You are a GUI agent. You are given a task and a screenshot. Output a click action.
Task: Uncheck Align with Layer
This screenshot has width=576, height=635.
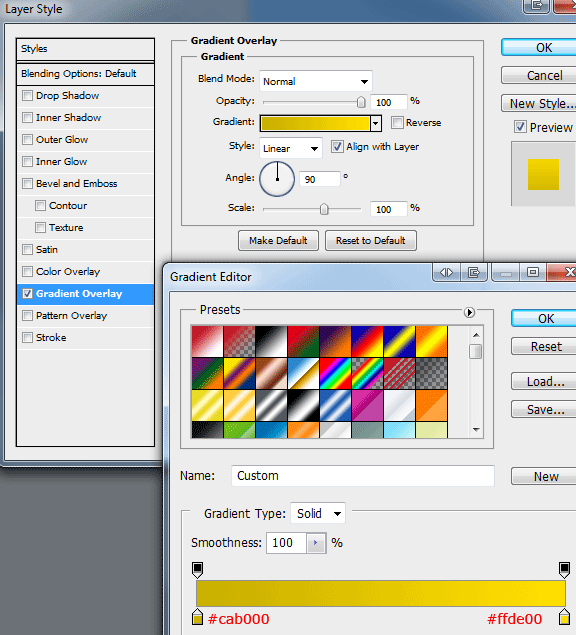337,147
